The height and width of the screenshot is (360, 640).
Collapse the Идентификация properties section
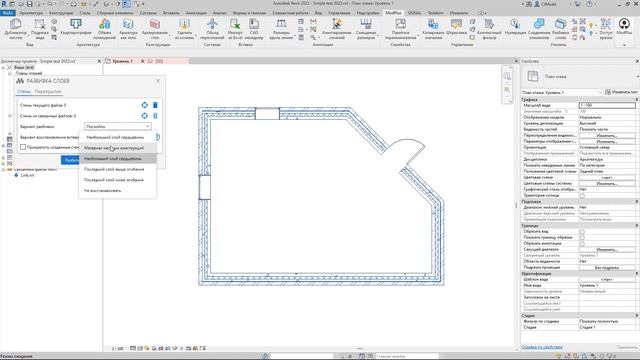click(x=636, y=273)
